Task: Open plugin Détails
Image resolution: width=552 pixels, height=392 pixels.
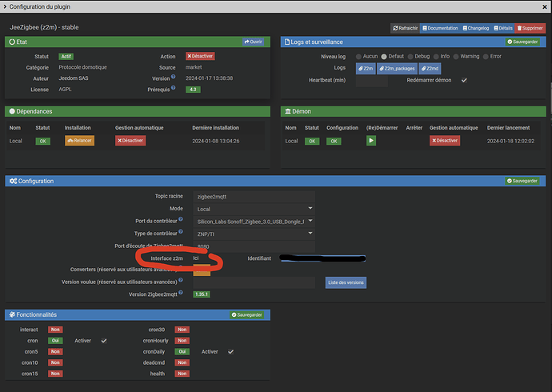Action: [x=503, y=28]
